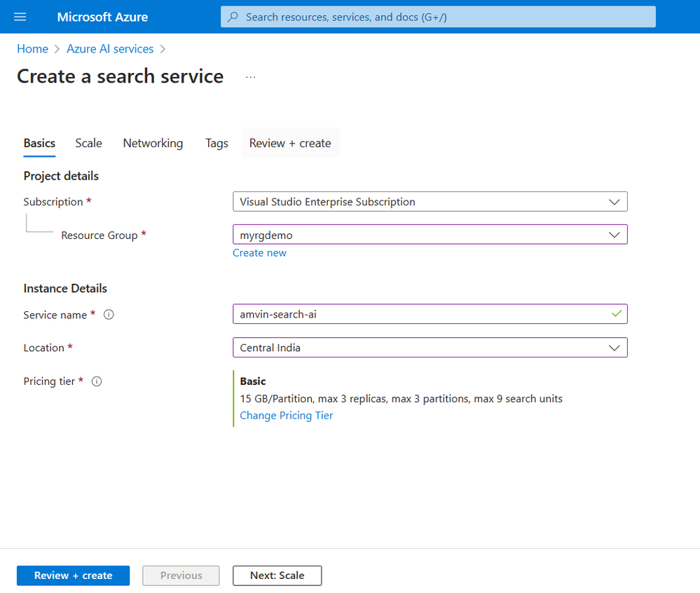700x593 pixels.
Task: Click the Subscription field label
Action: click(53, 202)
